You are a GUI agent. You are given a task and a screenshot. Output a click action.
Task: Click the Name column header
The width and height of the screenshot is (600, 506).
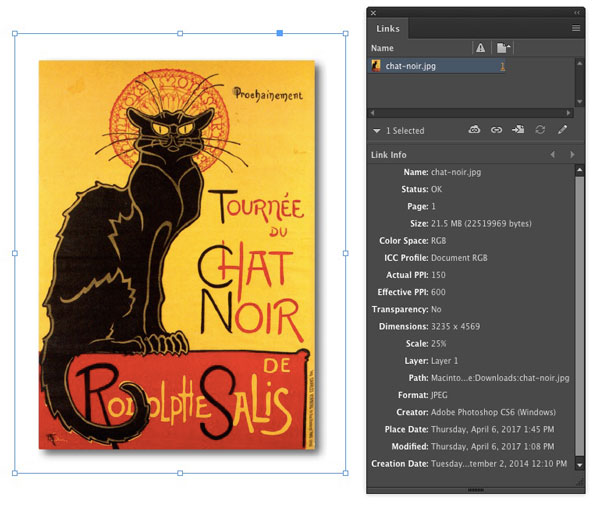point(383,48)
